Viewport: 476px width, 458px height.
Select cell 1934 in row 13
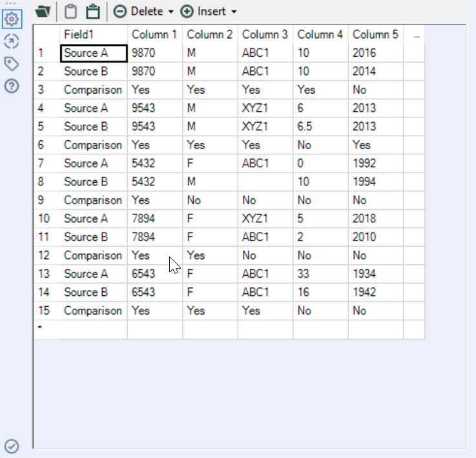coord(376,274)
